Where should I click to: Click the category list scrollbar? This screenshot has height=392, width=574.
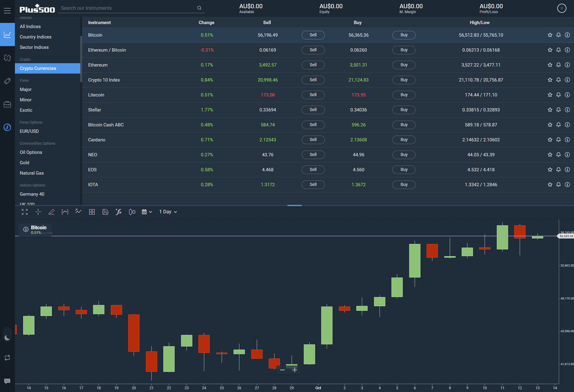tap(81, 59)
